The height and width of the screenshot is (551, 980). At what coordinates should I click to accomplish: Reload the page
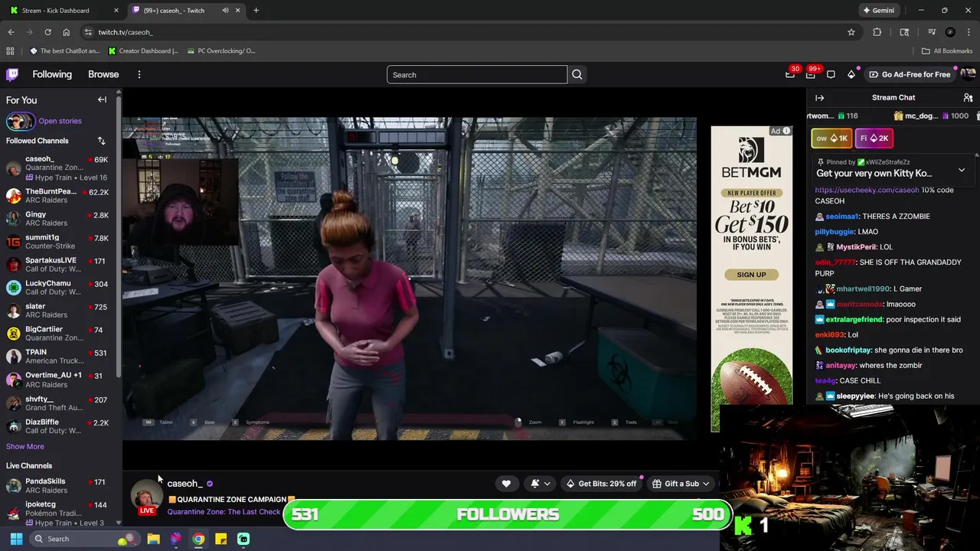(47, 32)
